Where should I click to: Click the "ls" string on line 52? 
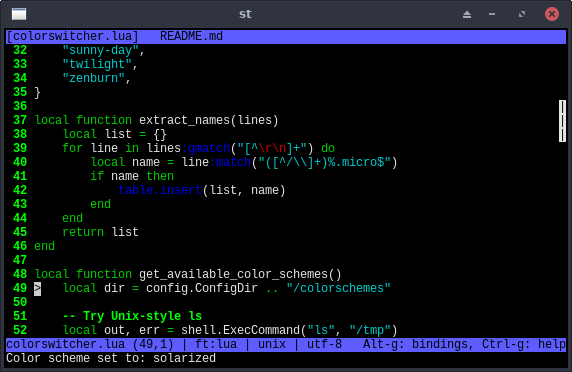tap(321, 330)
